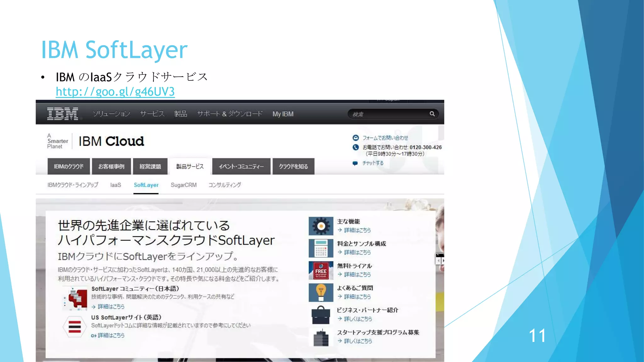The image size is (644, 362).
Task: Open the SoftLayer sub-tab
Action: click(146, 185)
